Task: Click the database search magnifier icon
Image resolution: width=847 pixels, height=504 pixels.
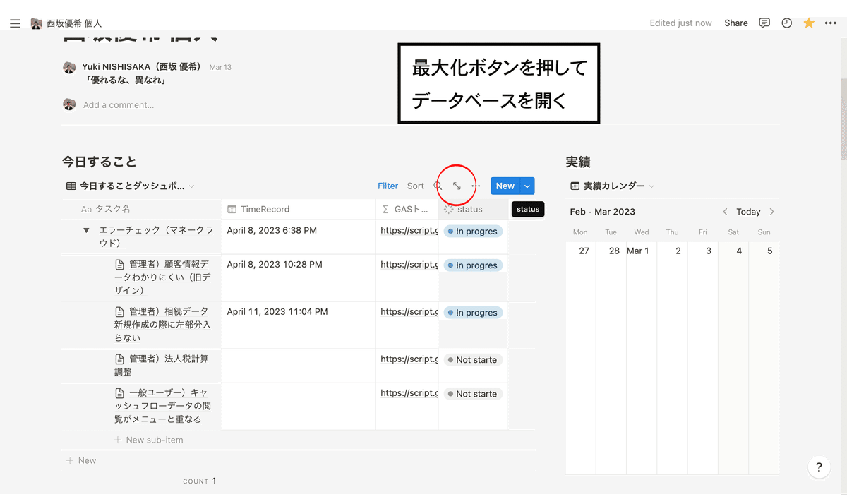Action: (x=438, y=186)
